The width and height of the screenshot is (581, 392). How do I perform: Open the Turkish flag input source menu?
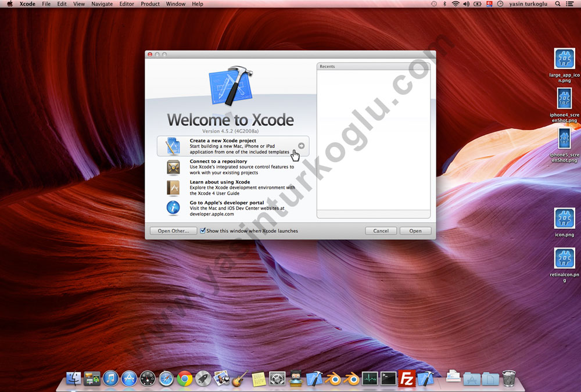pyautogui.click(x=489, y=3)
